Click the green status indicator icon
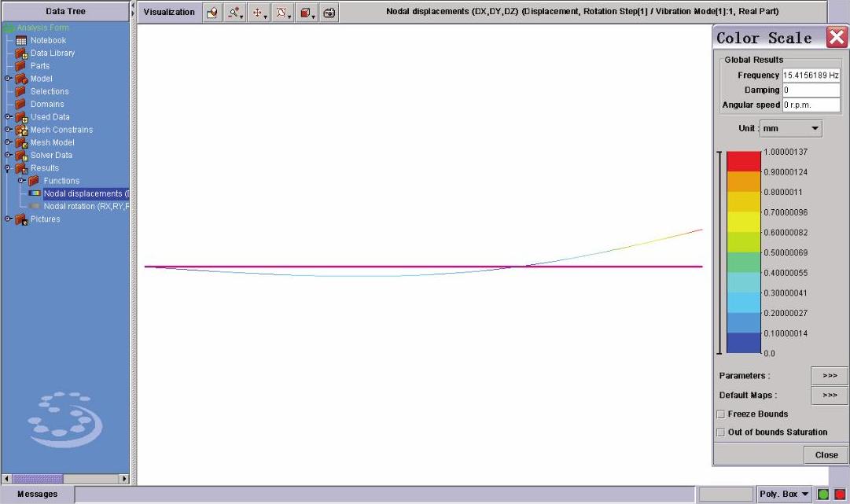Image resolution: width=850 pixels, height=504 pixels. [x=823, y=495]
